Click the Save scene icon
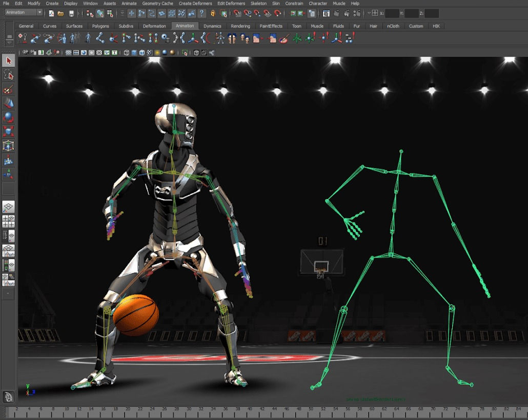The height and width of the screenshot is (420, 528). 71,13
